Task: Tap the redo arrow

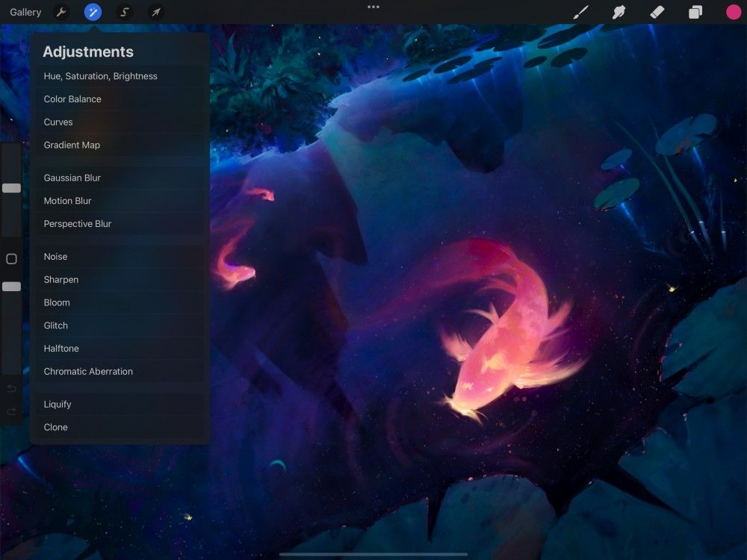Action: click(x=11, y=411)
